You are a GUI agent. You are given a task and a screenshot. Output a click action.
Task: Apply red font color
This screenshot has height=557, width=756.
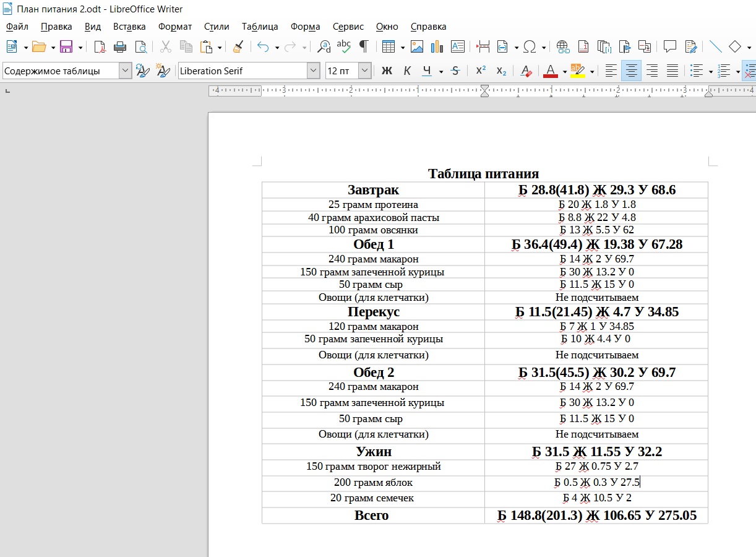click(x=550, y=71)
